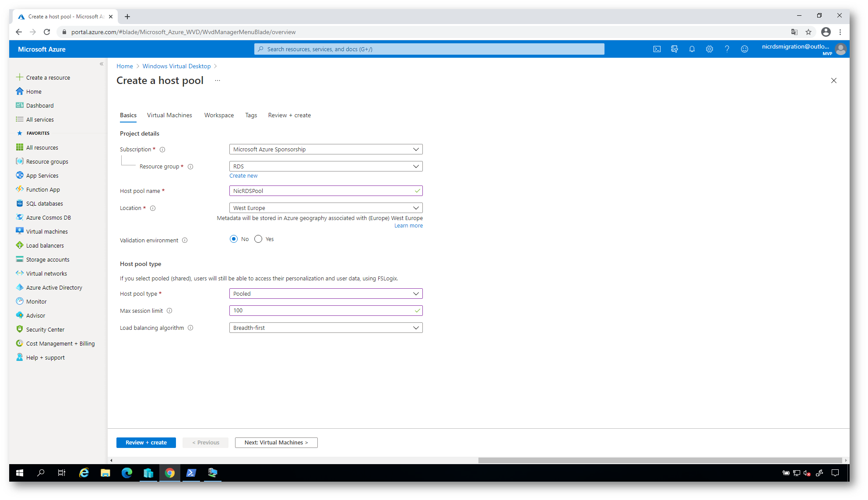The height and width of the screenshot is (500, 868).
Task: Open PowerShell from the taskbar
Action: [191, 472]
